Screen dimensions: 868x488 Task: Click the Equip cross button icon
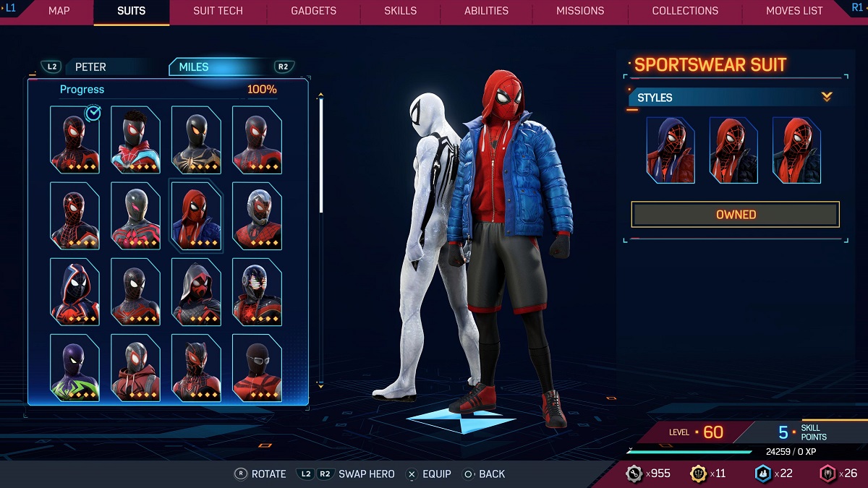(x=412, y=474)
